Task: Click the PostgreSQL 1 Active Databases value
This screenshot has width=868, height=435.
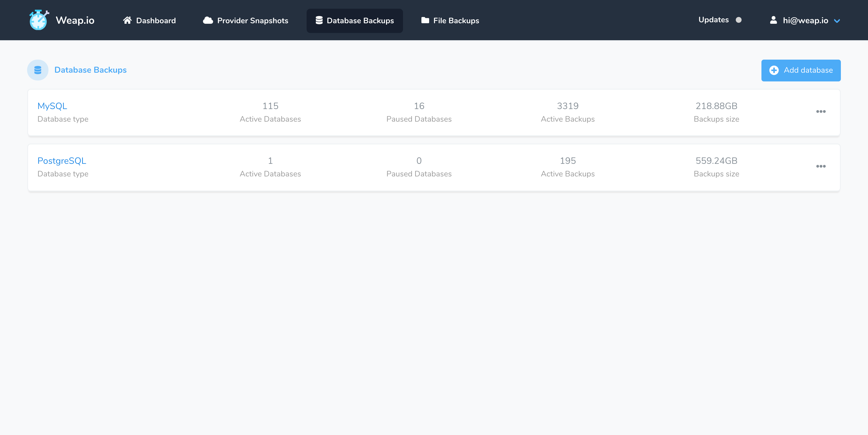Action: point(270,160)
